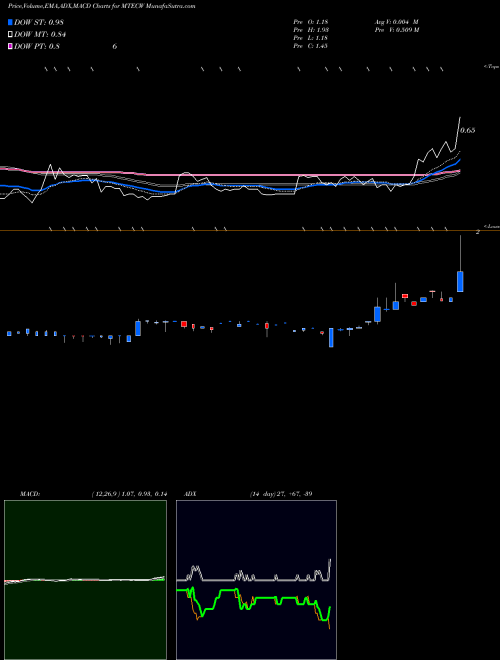Open the dark blue ADX indicator chart panel
Screen dimensions: 500x660
click(256, 580)
